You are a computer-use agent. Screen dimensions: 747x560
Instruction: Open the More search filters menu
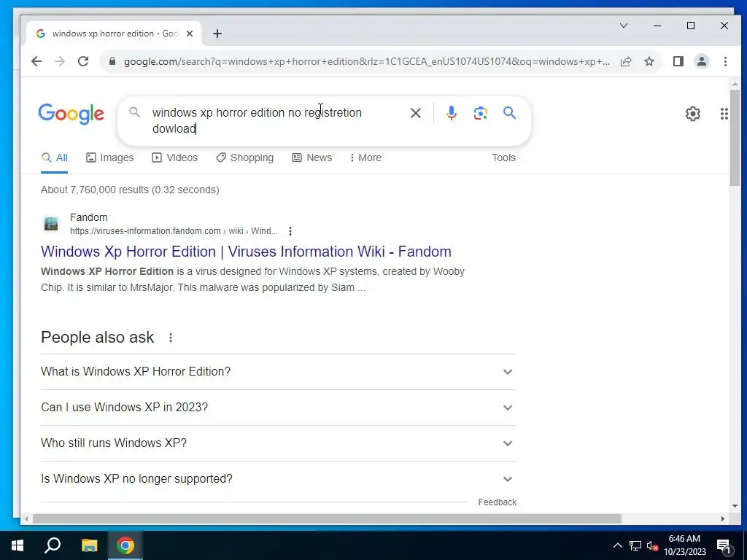pyautogui.click(x=365, y=157)
